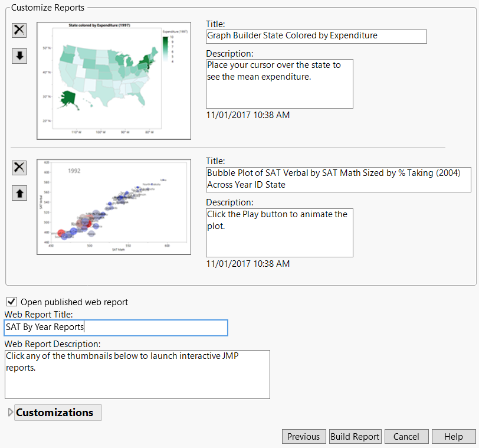Click the first report's description box
Screen dimensions: 479x448
[279, 83]
